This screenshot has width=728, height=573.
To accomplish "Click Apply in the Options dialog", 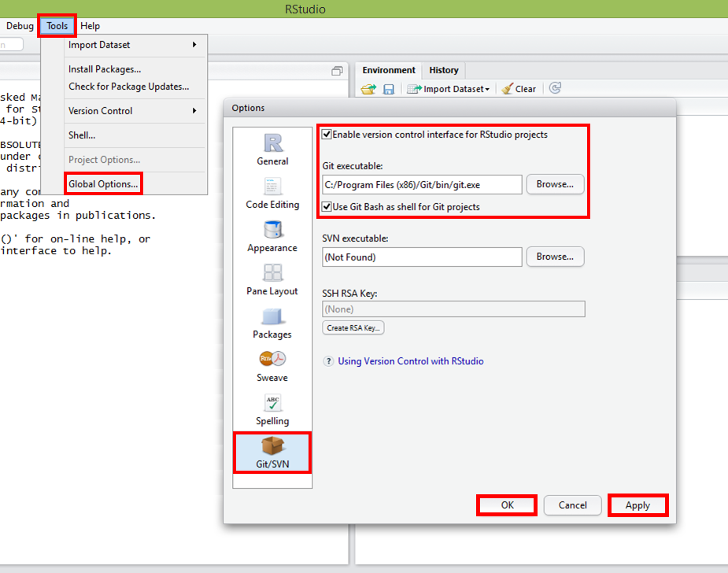I will 637,505.
